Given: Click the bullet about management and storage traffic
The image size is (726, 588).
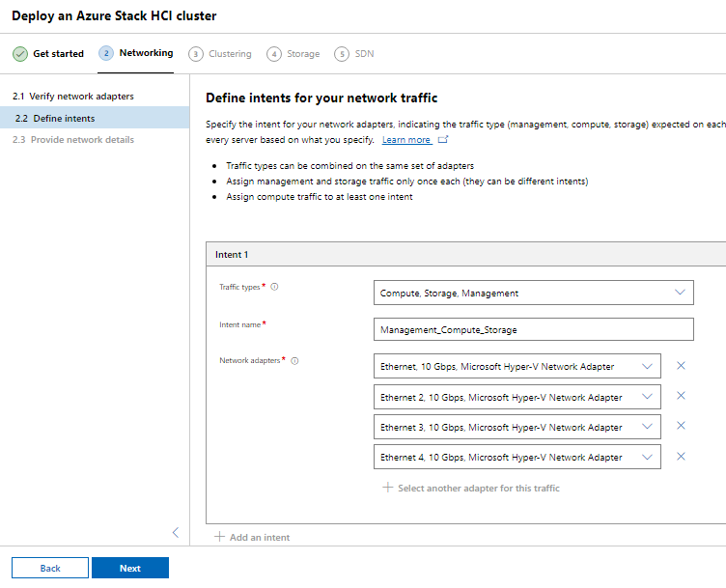Looking at the screenshot, I should [x=407, y=182].
